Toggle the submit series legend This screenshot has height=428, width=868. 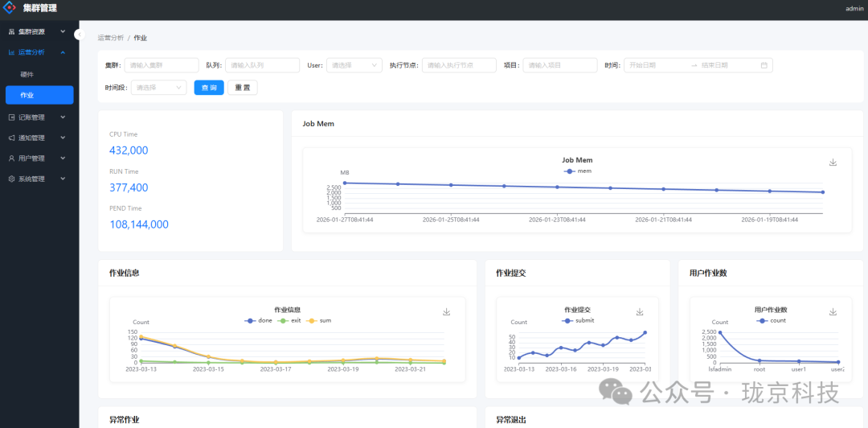tap(578, 320)
